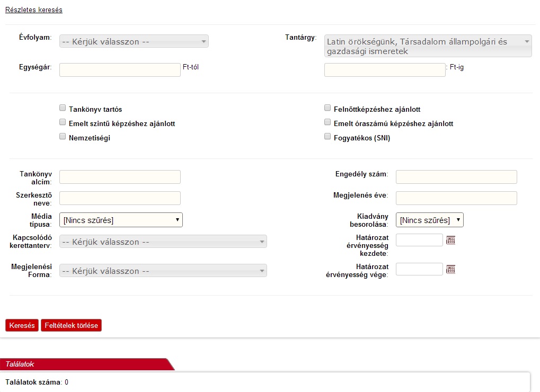This screenshot has width=540, height=392.
Task: Enable Fogyatékos (SNI) checkbox
Action: [327, 137]
